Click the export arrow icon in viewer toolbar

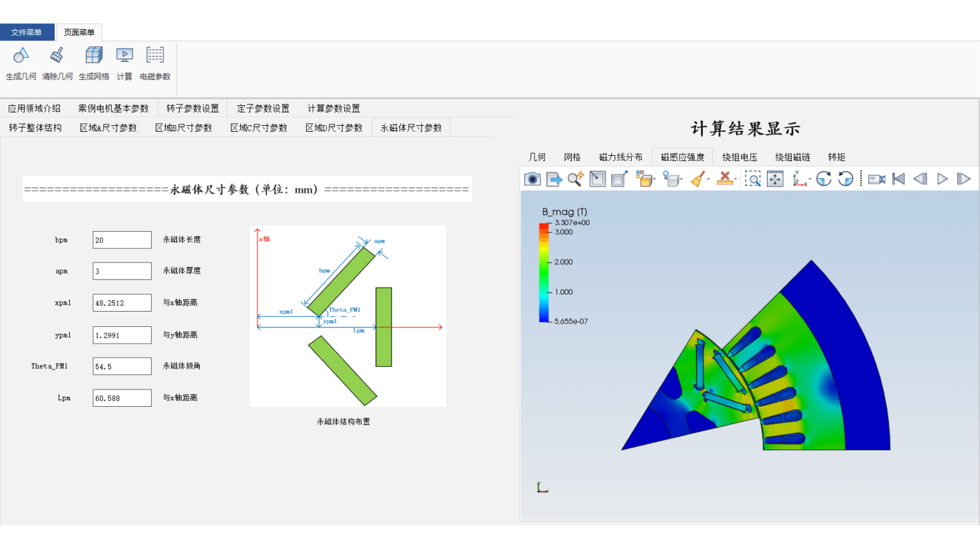click(554, 179)
